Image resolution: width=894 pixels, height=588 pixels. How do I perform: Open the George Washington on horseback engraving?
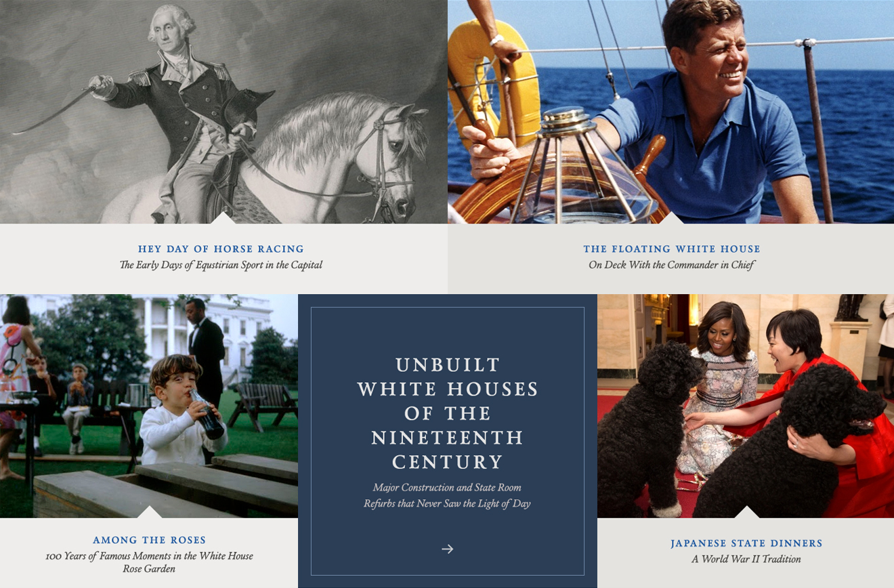tap(223, 112)
